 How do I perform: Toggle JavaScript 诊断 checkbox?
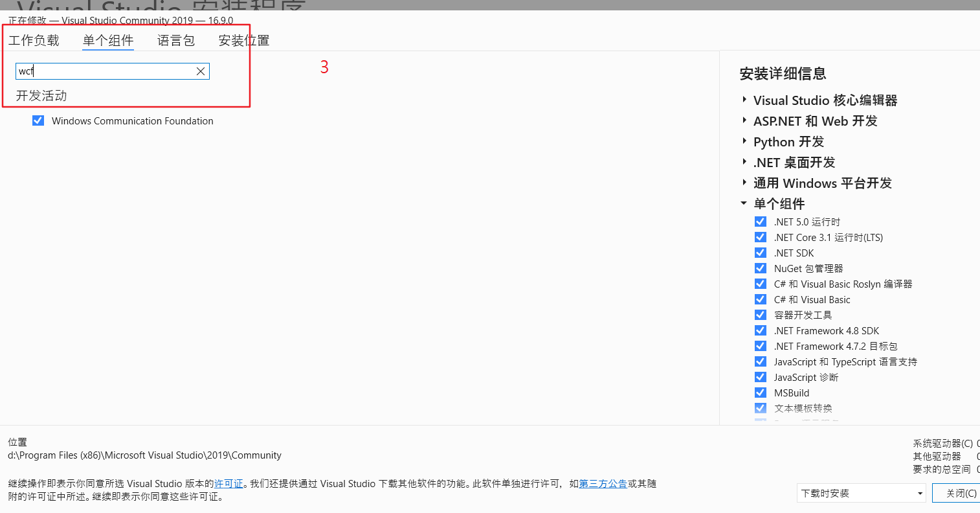(761, 377)
